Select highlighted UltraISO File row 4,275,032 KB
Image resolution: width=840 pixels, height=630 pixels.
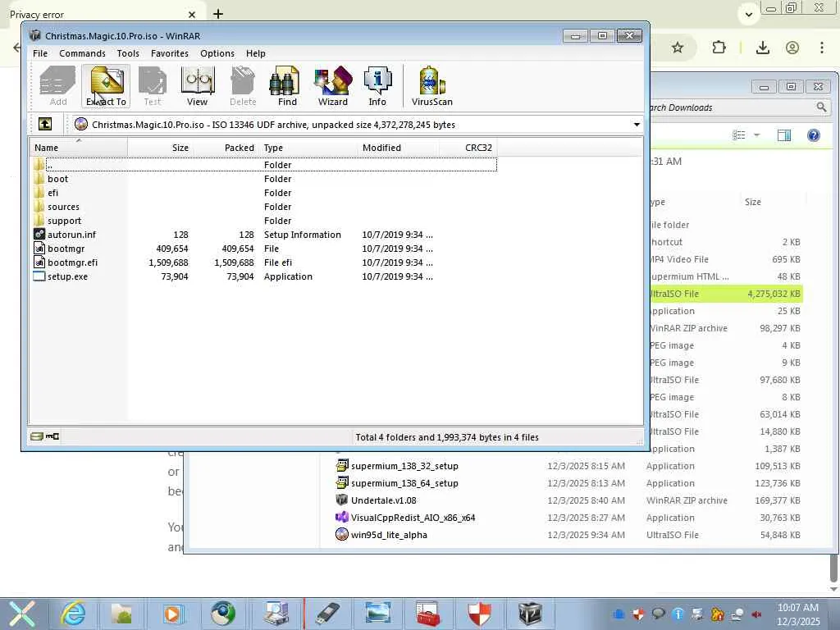pos(727,294)
